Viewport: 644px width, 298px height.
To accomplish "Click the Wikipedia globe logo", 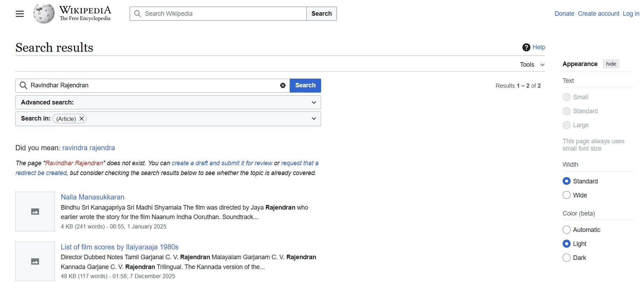I will 44,14.
